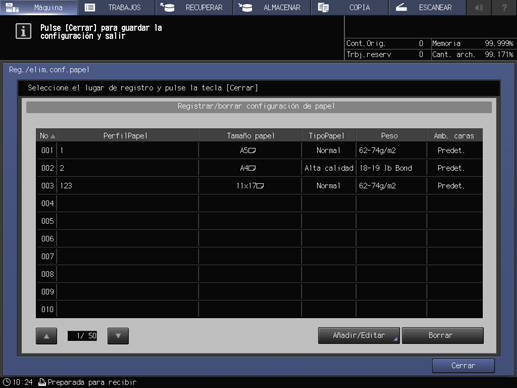Select row 002 profile 2
The image size is (517, 388).
click(x=259, y=168)
